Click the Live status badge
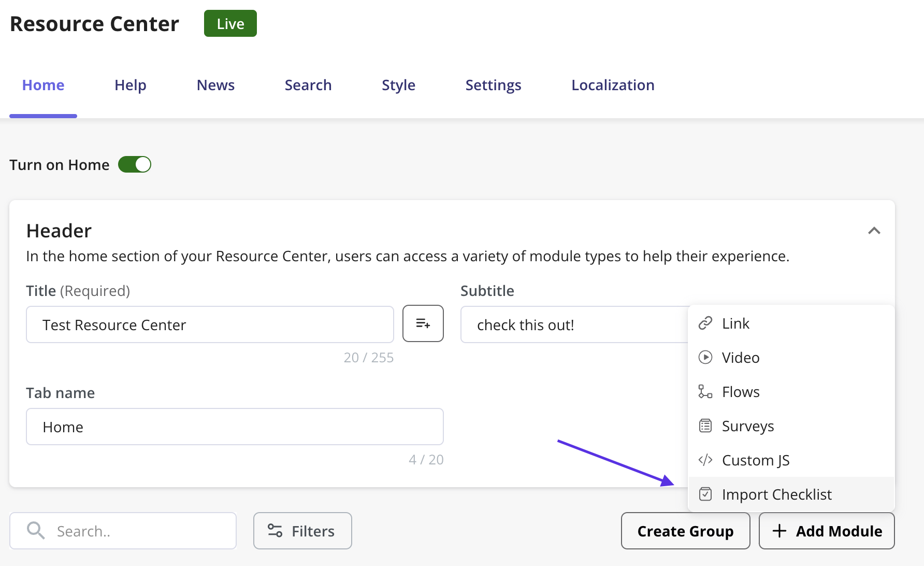The height and width of the screenshot is (566, 924). pyautogui.click(x=230, y=23)
